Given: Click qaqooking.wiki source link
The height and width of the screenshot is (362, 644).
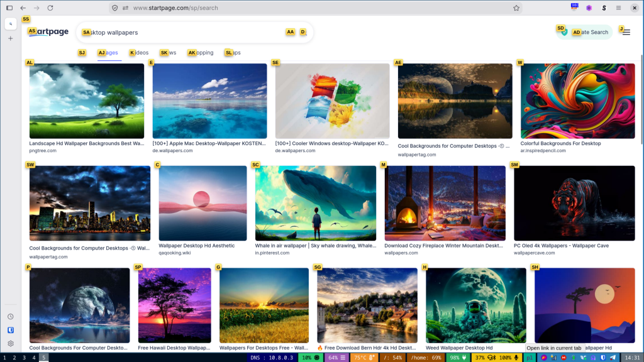Looking at the screenshot, I should point(175,253).
